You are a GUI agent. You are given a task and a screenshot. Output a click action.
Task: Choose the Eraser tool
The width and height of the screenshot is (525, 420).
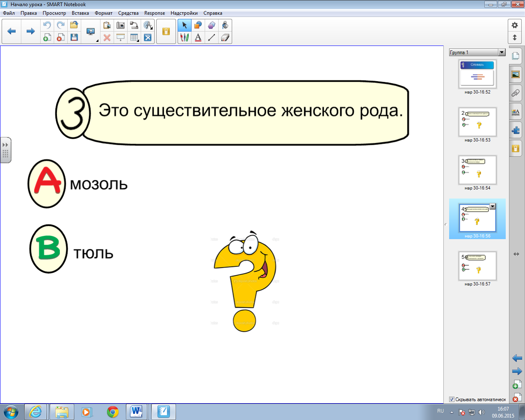tap(225, 38)
